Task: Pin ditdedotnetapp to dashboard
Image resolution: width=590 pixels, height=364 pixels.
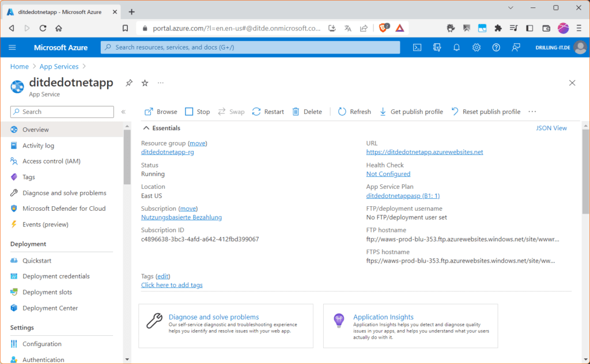Action: point(129,83)
